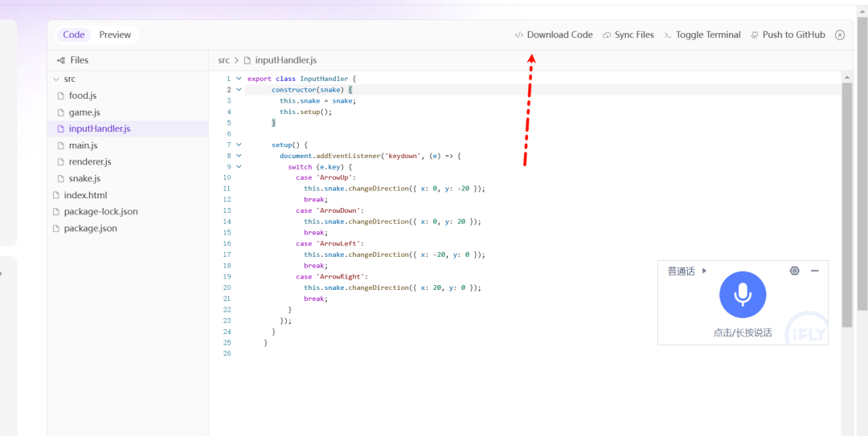
Task: Click the file icon in the breadcrumb
Action: click(x=248, y=60)
